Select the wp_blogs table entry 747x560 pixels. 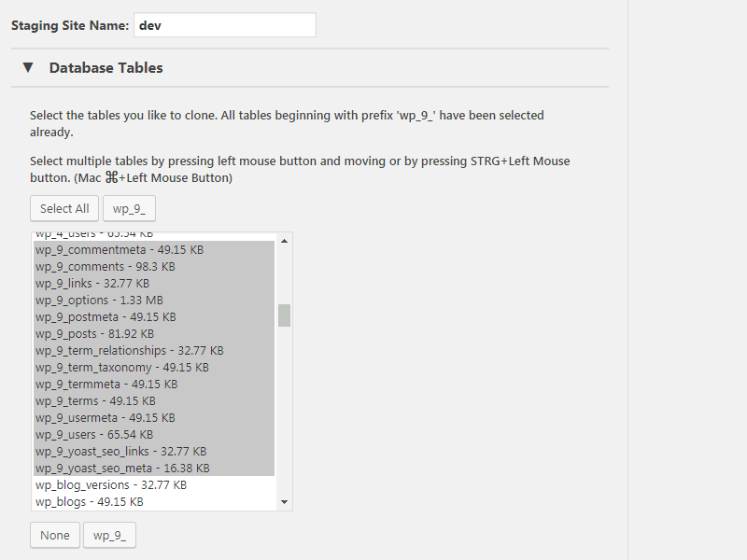point(154,502)
